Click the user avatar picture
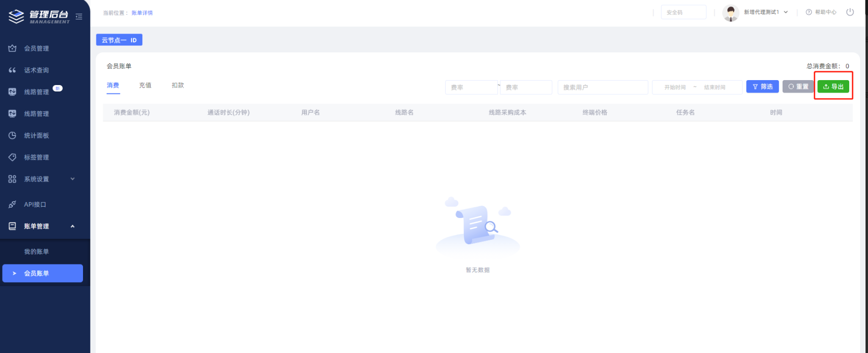The width and height of the screenshot is (868, 353). coord(730,13)
